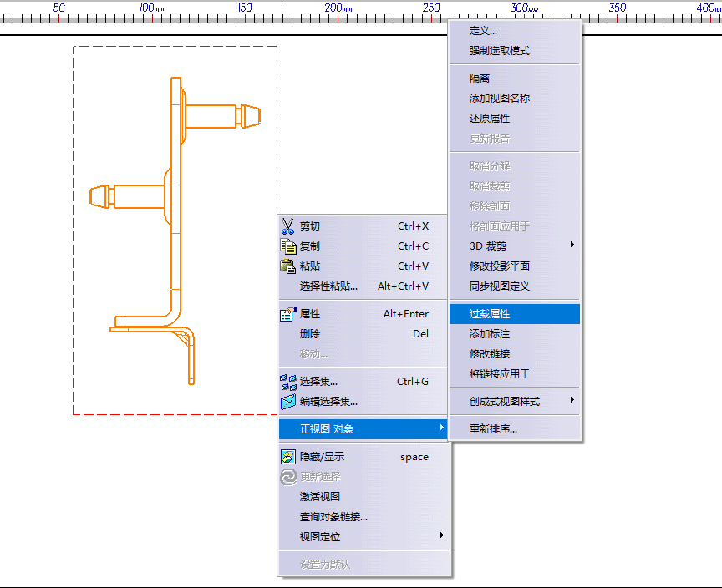Choose 定义... from the submenu
Image resolution: width=722 pixels, height=588 pixels.
pos(483,31)
